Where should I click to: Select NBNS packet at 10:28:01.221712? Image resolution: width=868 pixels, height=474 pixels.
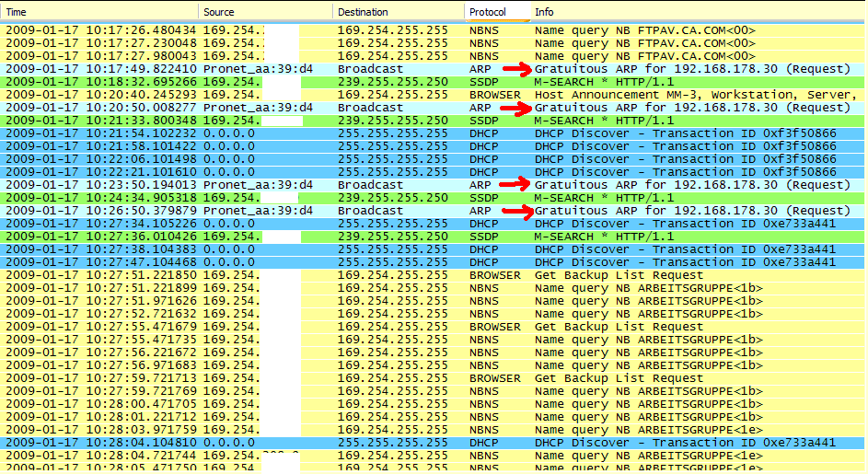pyautogui.click(x=433, y=417)
